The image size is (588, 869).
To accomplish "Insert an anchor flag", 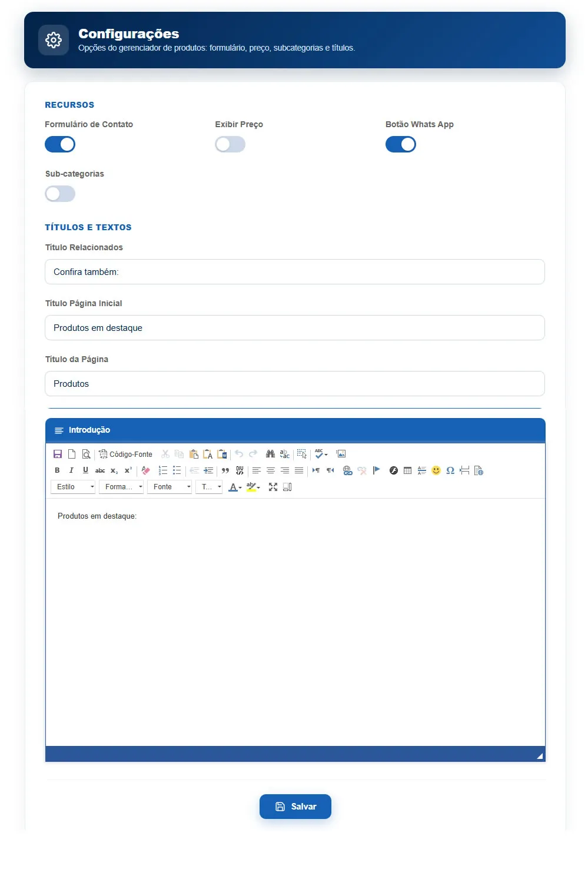I will [376, 470].
